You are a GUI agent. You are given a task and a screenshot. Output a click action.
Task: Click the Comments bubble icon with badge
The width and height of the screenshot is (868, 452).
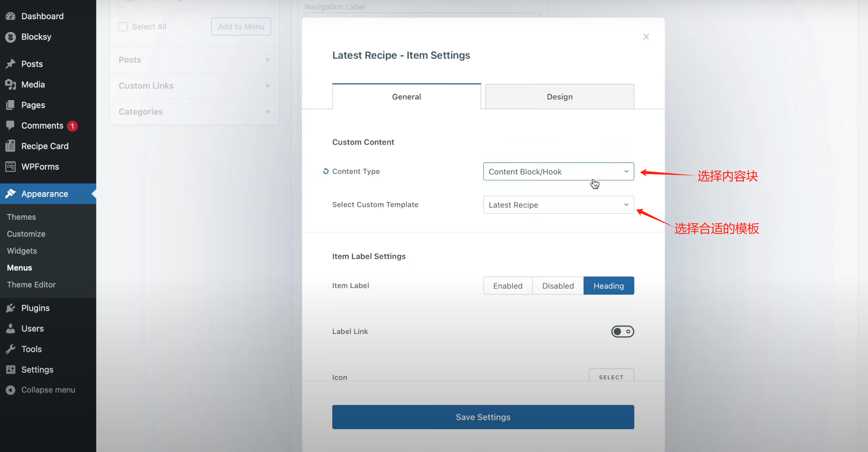[10, 125]
